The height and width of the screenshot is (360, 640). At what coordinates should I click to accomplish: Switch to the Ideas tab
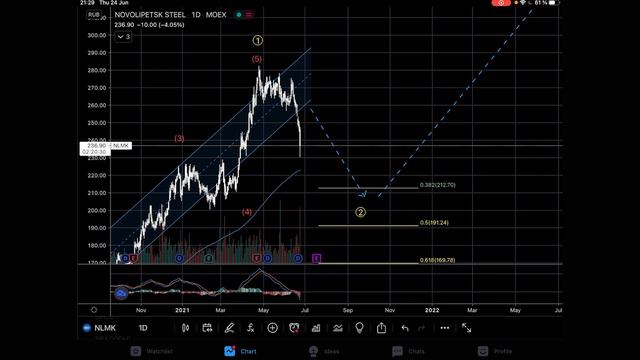[323, 351]
